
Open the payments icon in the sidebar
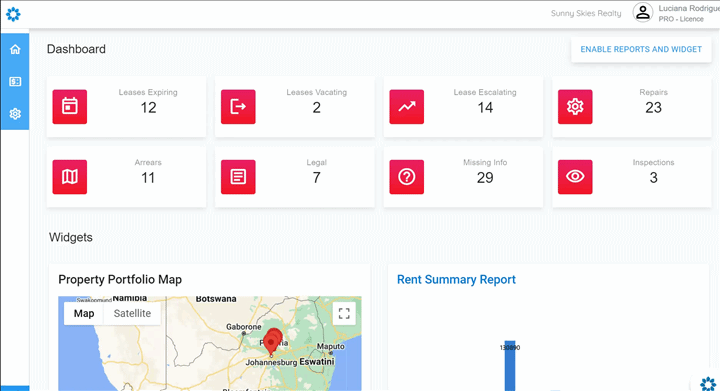[15, 82]
